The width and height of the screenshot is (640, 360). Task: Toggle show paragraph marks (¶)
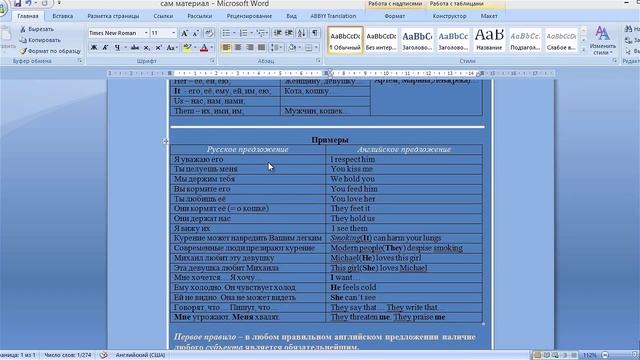click(315, 33)
